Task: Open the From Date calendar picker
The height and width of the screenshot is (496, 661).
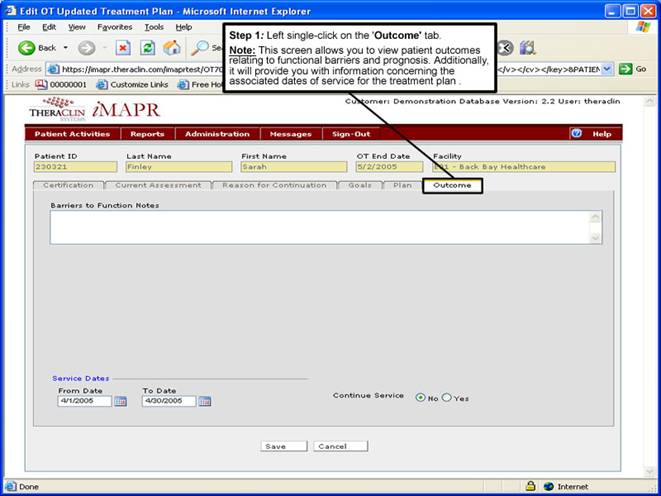Action: coord(120,401)
